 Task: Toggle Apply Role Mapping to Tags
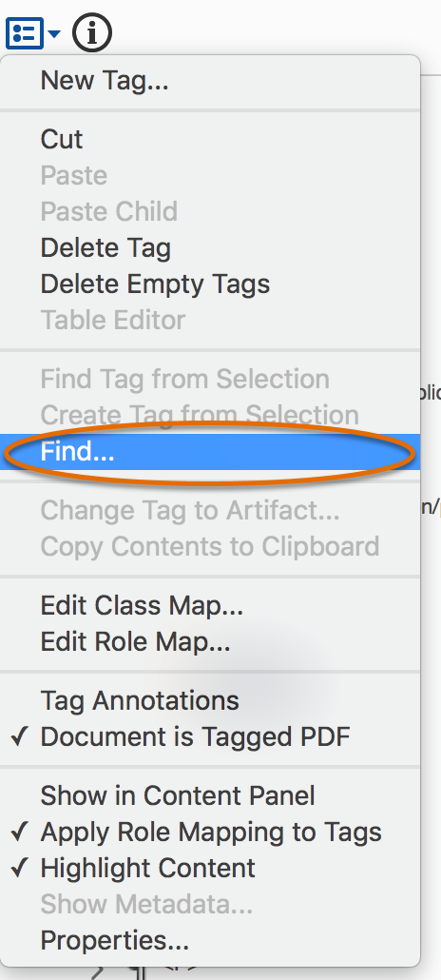pyautogui.click(x=210, y=832)
